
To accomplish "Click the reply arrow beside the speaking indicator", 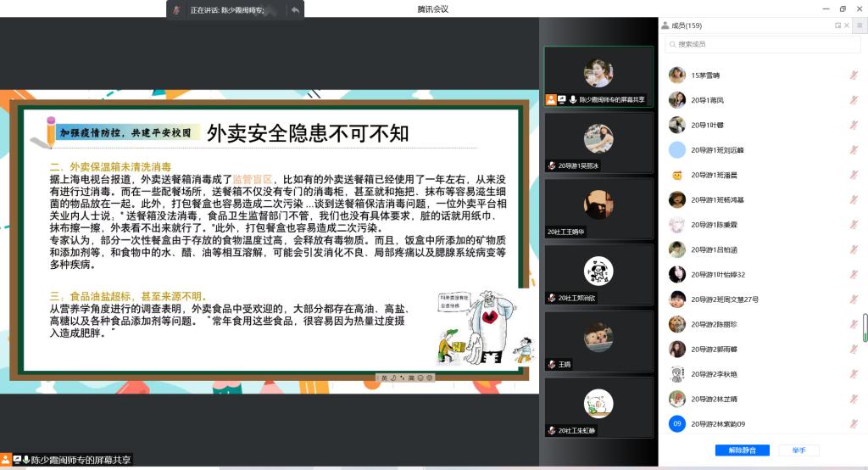I will (295, 10).
